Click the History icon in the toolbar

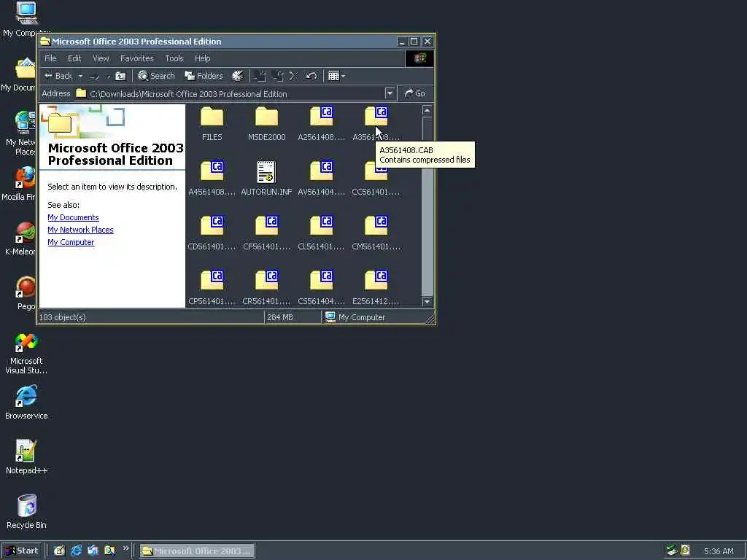[x=237, y=76]
